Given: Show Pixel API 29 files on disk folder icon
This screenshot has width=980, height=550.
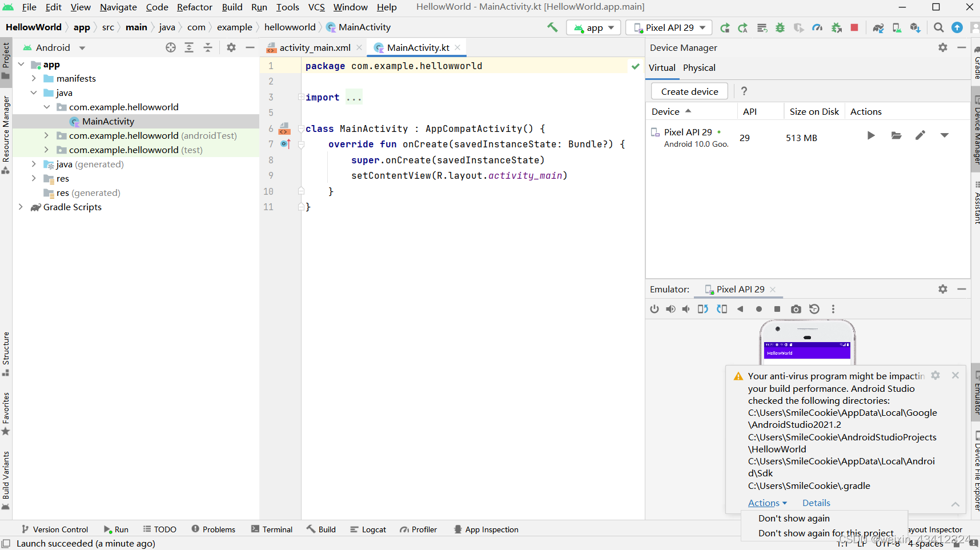Looking at the screenshot, I should pos(896,135).
